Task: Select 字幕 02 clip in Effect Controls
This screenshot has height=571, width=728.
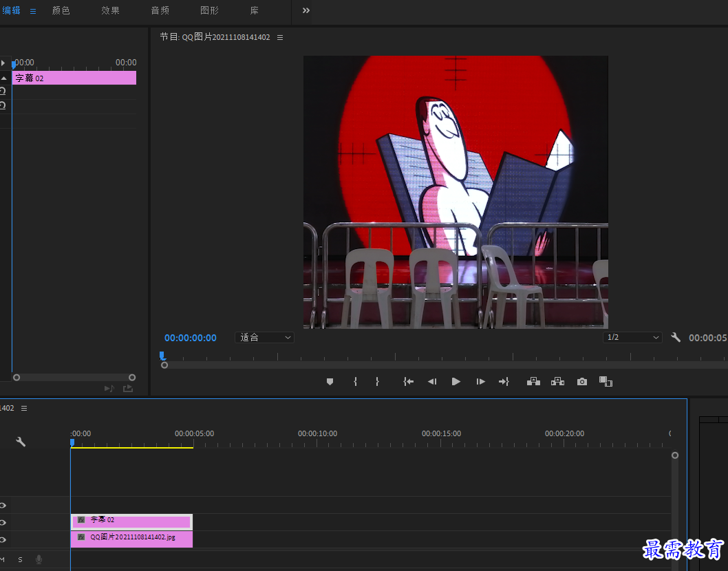Action: coord(74,78)
